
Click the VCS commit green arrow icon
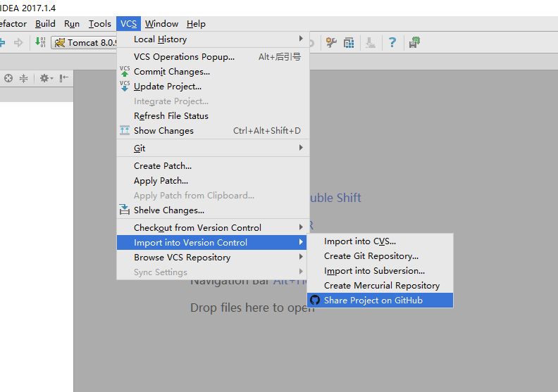coord(125,71)
